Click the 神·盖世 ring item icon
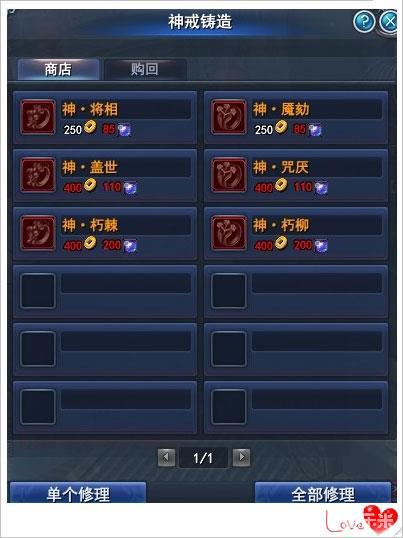The height and width of the screenshot is (538, 403). tap(38, 175)
